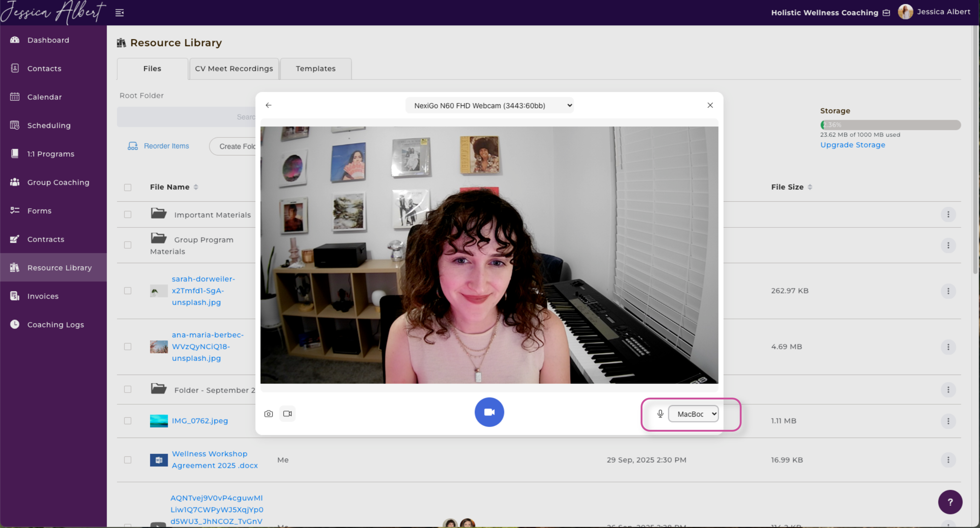This screenshot has height=528, width=980.
Task: Open the NexiGo webcam selection dropdown
Action: pos(489,106)
